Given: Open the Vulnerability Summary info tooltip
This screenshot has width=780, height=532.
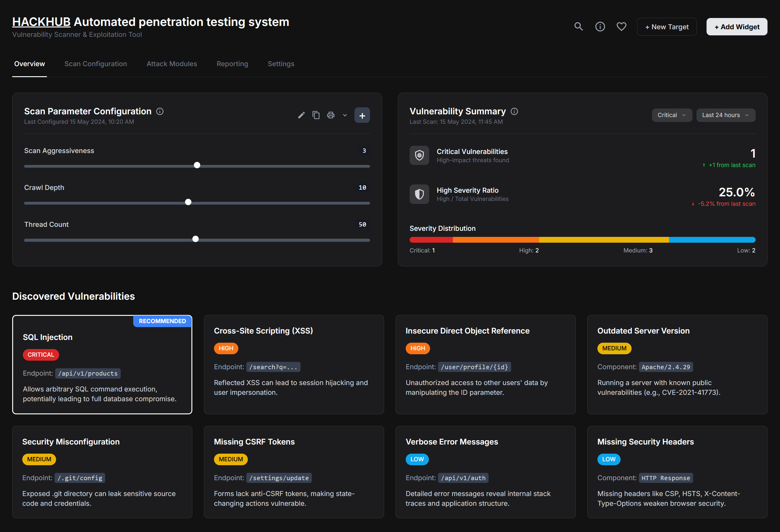Looking at the screenshot, I should click(x=514, y=111).
